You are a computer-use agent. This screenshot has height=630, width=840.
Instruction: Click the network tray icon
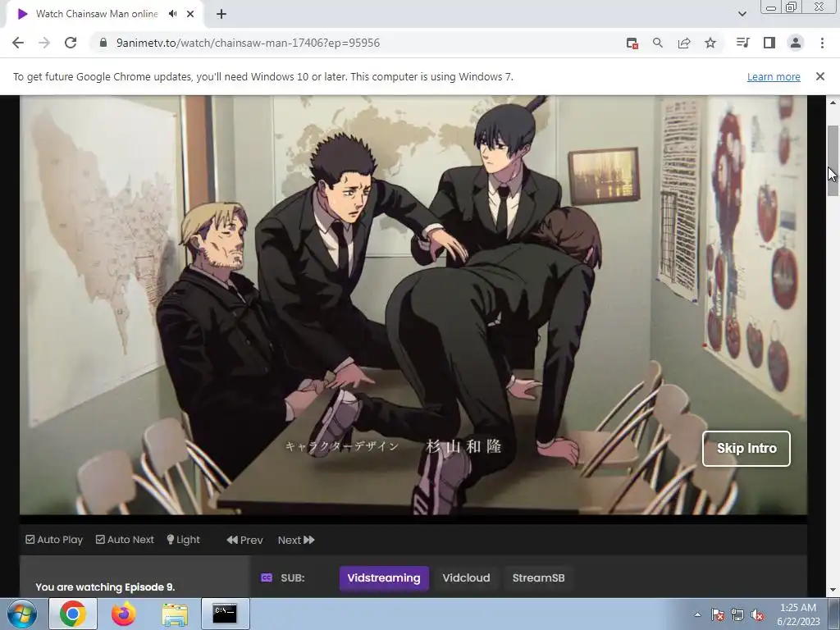(x=737, y=614)
